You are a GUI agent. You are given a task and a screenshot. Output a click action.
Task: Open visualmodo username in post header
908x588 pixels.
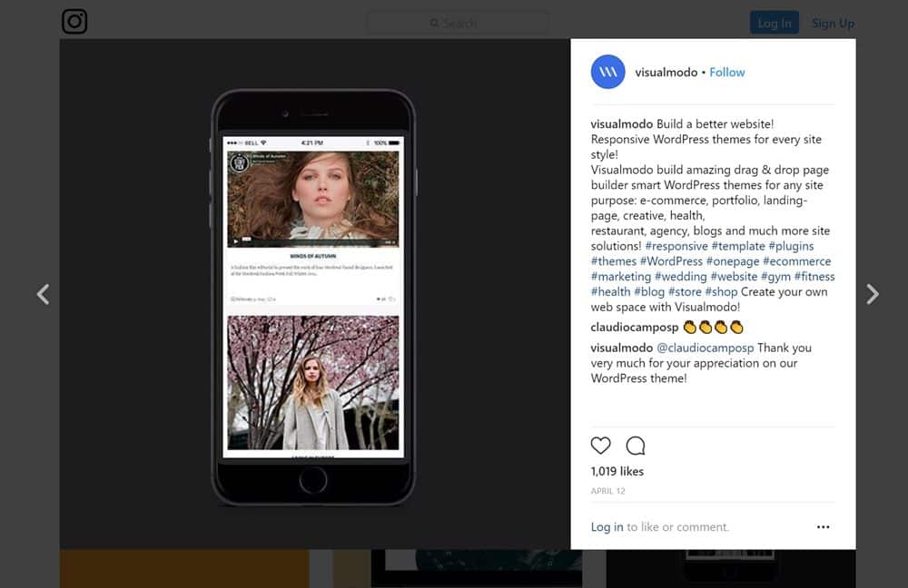[x=666, y=73]
